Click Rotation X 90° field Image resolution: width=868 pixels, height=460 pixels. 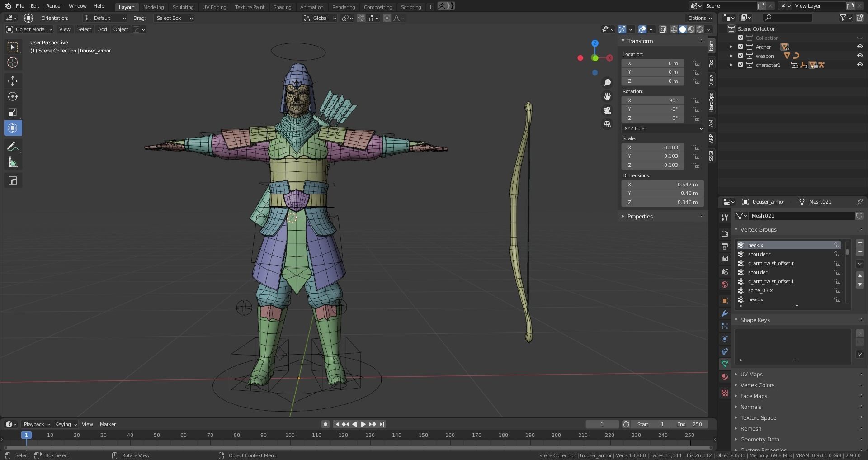click(x=653, y=100)
